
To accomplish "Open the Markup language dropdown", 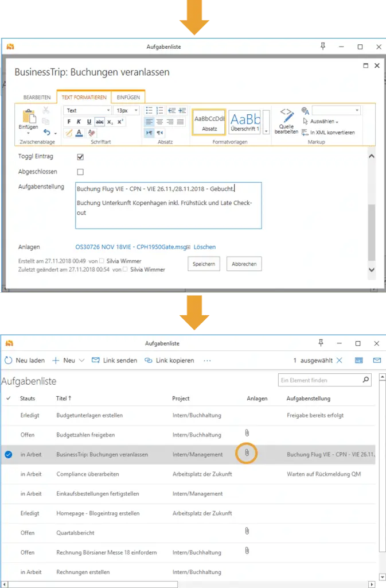I will tap(336, 110).
